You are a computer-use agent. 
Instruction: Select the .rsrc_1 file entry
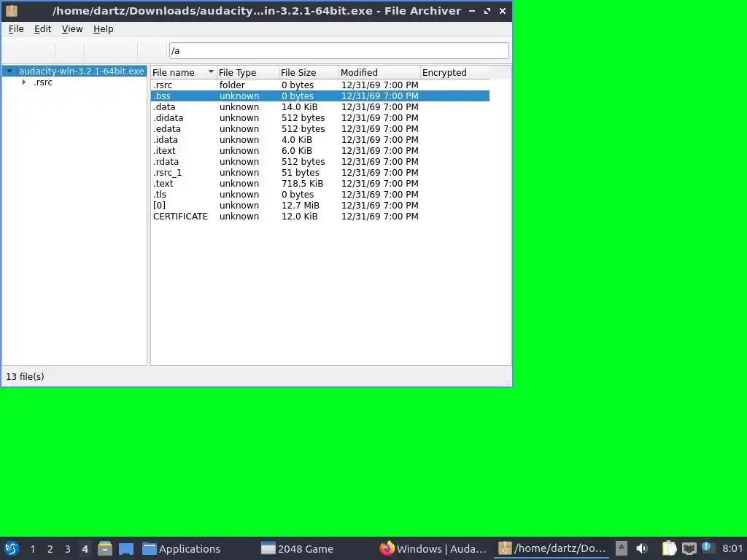click(x=320, y=172)
